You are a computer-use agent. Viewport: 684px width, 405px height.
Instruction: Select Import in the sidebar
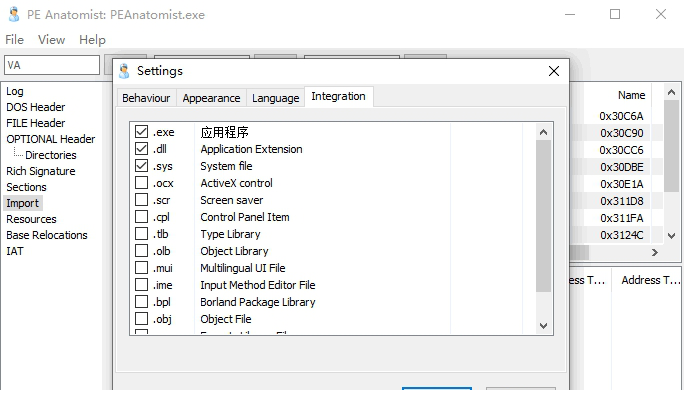[23, 203]
